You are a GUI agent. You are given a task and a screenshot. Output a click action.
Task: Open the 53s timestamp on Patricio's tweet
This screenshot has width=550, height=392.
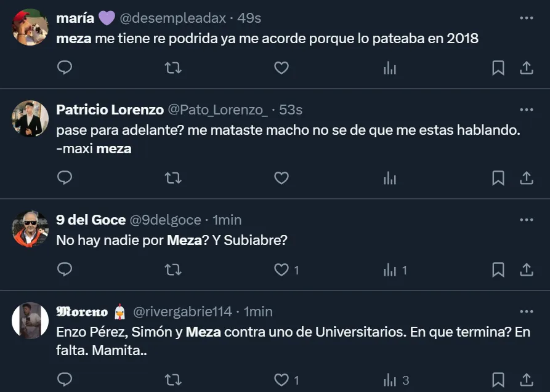[291, 110]
